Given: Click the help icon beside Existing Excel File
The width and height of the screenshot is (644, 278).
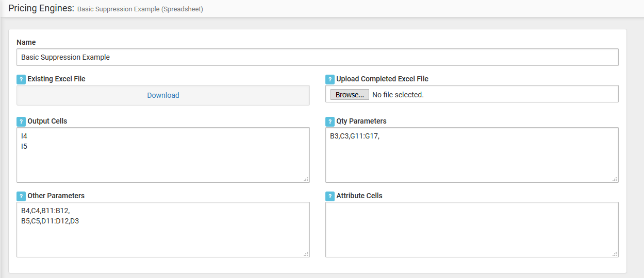Looking at the screenshot, I should [21, 79].
